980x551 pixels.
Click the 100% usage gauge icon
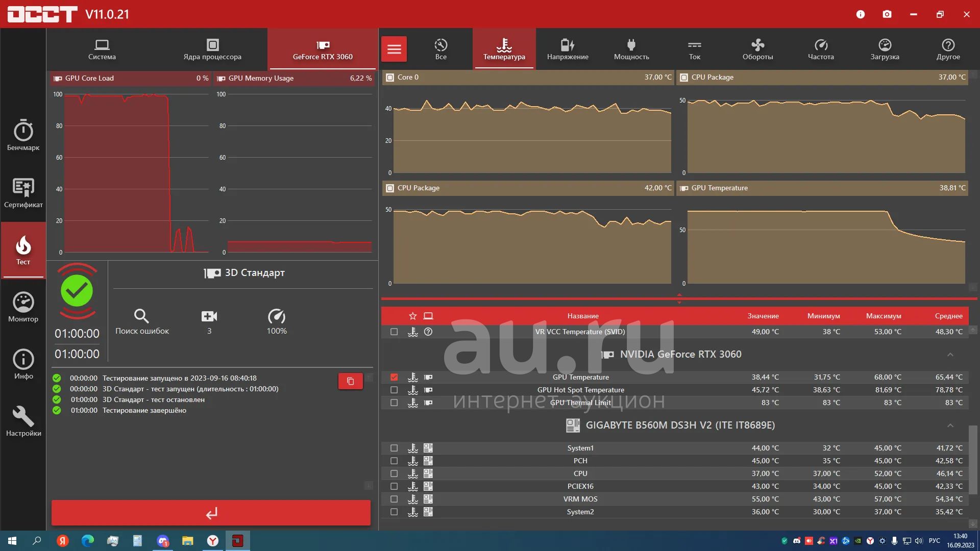[x=277, y=316]
